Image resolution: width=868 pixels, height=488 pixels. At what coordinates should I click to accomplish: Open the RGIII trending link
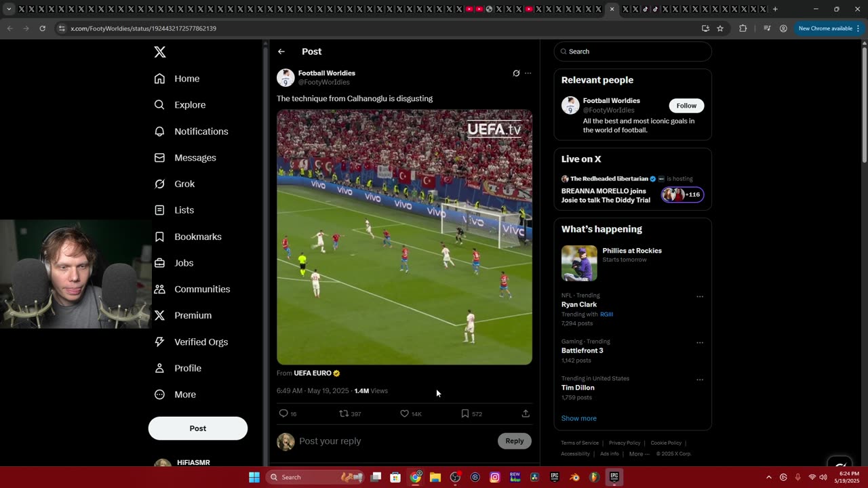606,314
